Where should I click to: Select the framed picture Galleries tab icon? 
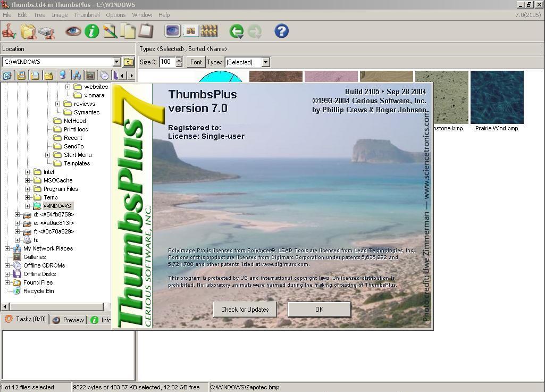coord(90,75)
